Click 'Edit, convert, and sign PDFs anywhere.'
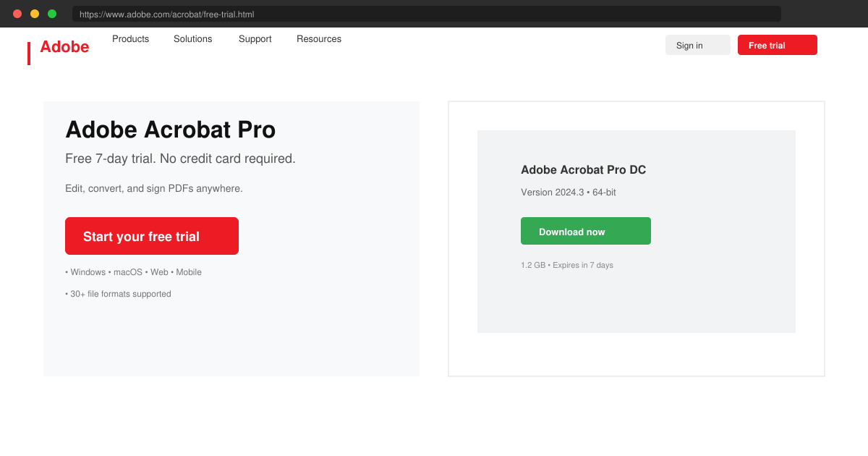The height and width of the screenshot is (456, 868). click(x=154, y=188)
